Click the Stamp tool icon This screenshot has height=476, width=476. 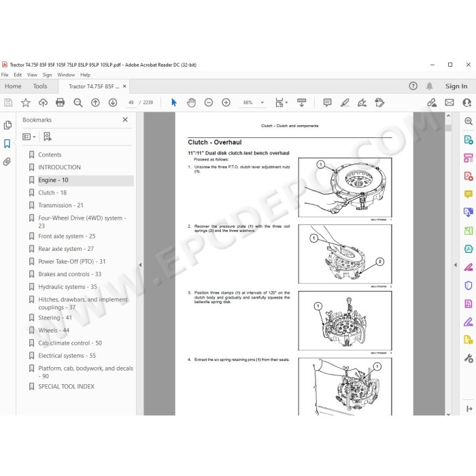(x=379, y=103)
